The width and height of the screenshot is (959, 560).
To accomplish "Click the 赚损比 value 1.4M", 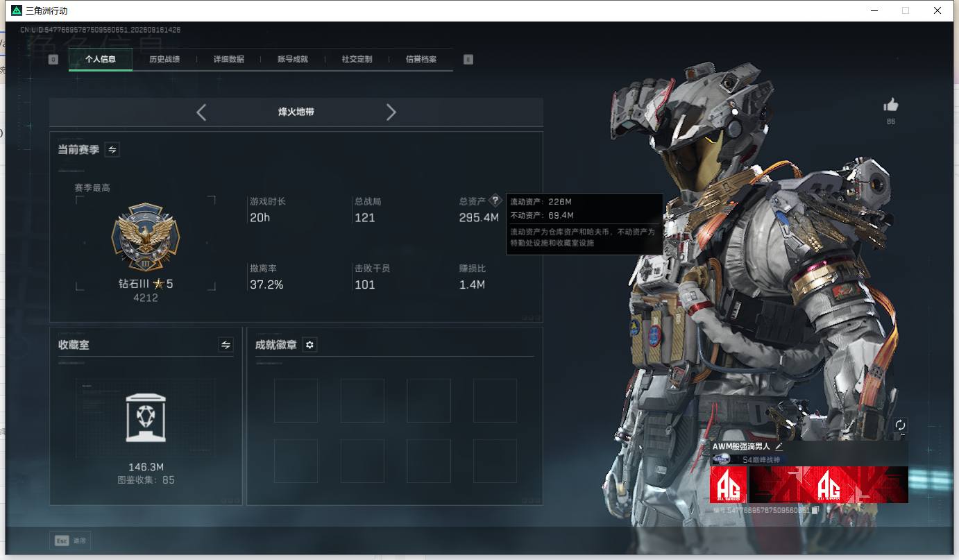I will (472, 285).
